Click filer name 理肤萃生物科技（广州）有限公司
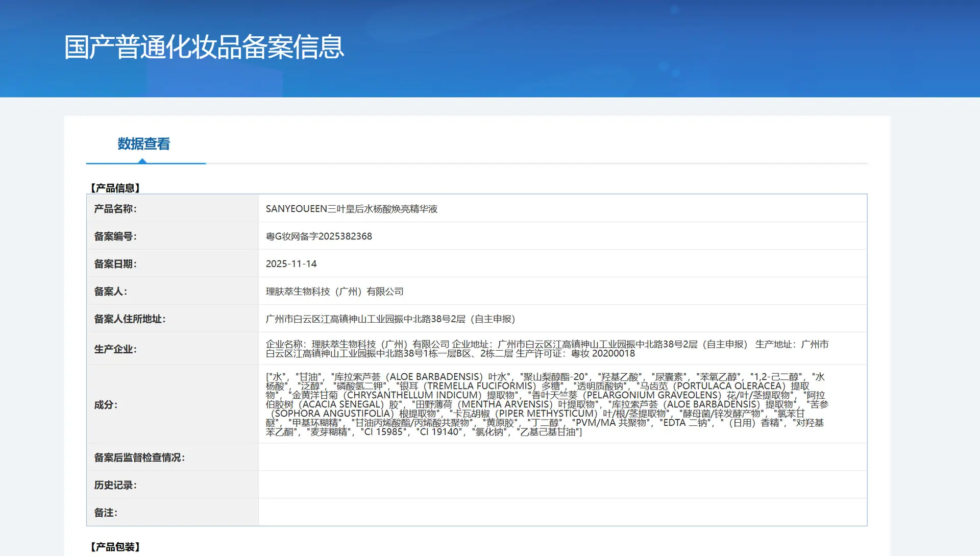The width and height of the screenshot is (980, 556). (x=334, y=292)
